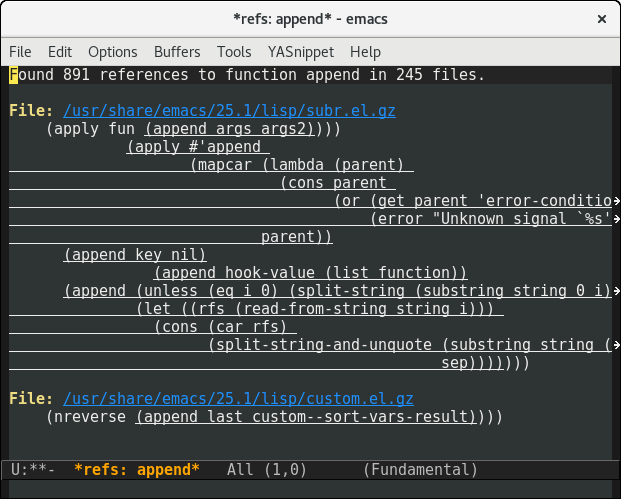This screenshot has width=621, height=499.
Task: Open the subr.el.gz file link
Action: [x=229, y=110]
